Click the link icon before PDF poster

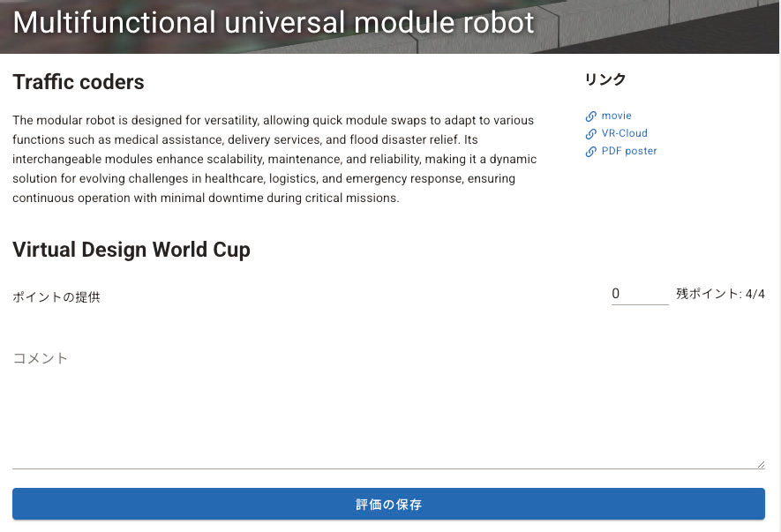coord(591,152)
